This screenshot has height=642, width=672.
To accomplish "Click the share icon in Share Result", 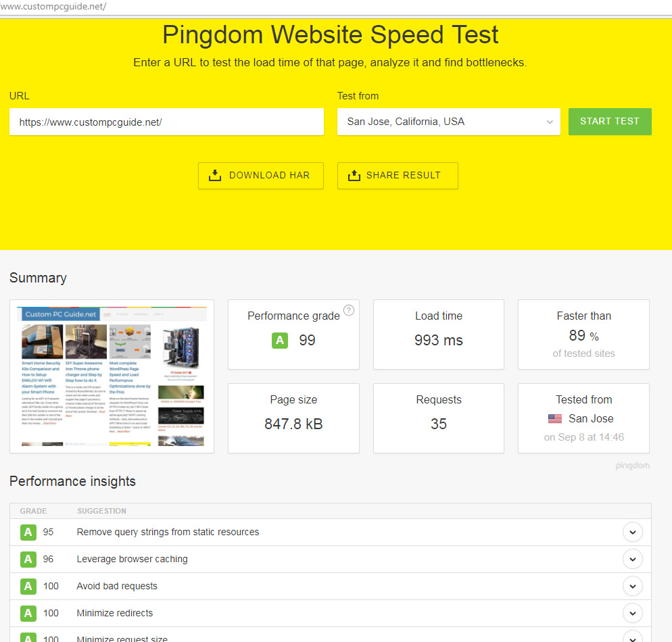I will (354, 176).
